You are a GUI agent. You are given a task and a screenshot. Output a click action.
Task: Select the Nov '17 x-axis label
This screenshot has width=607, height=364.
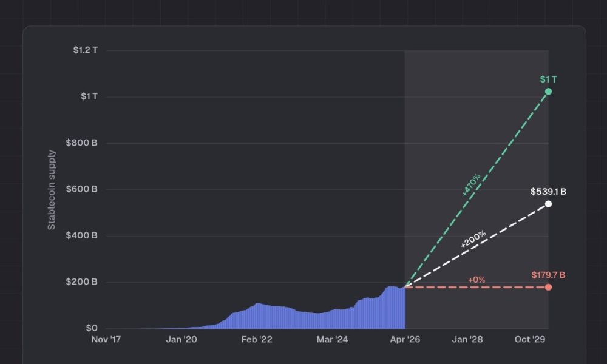(x=105, y=340)
